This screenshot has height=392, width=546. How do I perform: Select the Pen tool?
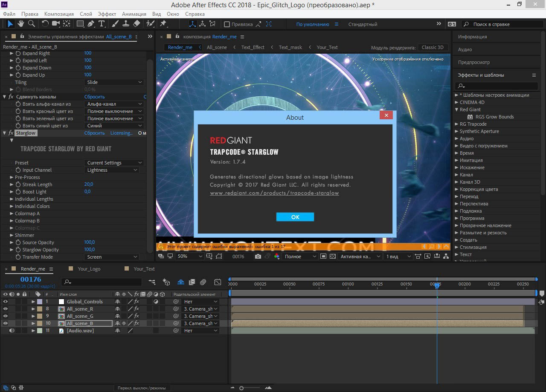pyautogui.click(x=91, y=24)
